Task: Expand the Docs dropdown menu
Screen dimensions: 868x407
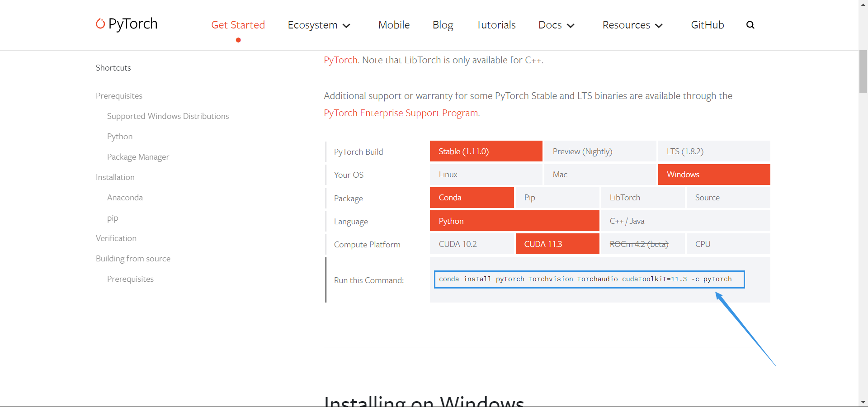Action: pos(557,25)
